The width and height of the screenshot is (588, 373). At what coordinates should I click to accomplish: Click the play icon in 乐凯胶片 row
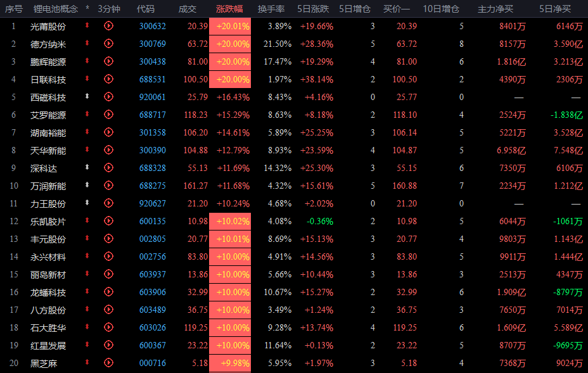pyautogui.click(x=108, y=221)
